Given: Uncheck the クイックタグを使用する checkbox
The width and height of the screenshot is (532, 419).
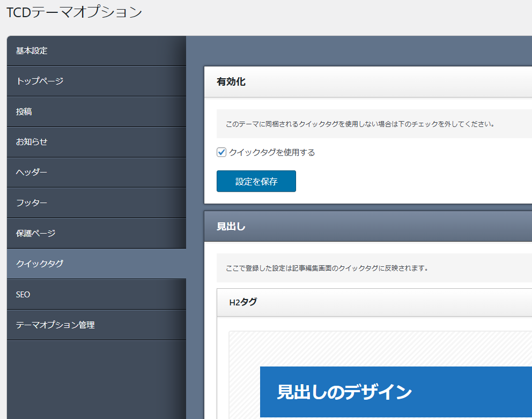Looking at the screenshot, I should pos(221,153).
